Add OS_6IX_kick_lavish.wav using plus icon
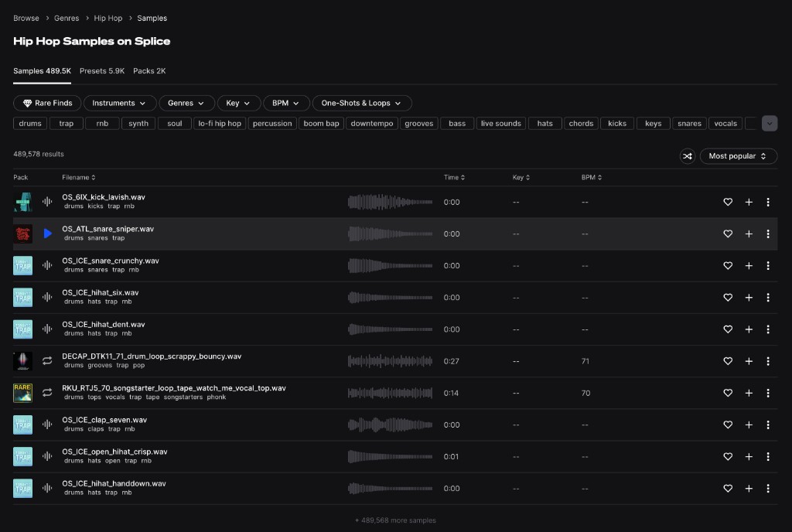792x532 pixels. pyautogui.click(x=749, y=202)
